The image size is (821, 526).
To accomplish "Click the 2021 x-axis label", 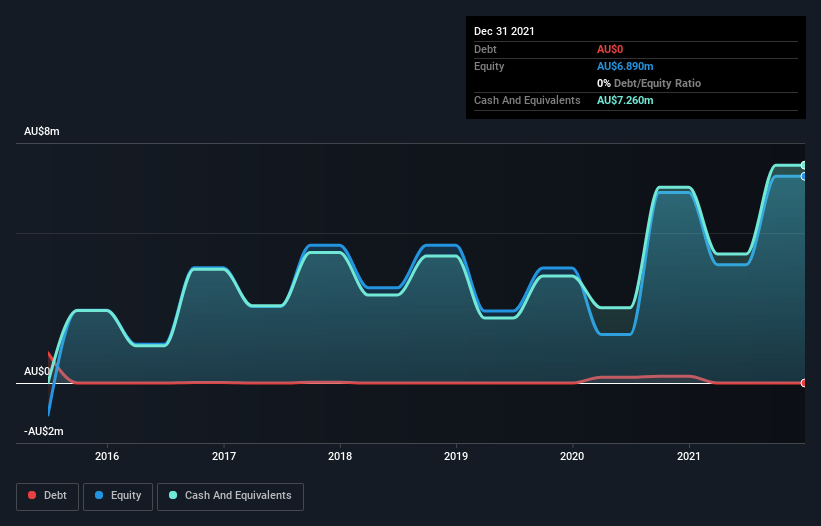I will pos(689,456).
